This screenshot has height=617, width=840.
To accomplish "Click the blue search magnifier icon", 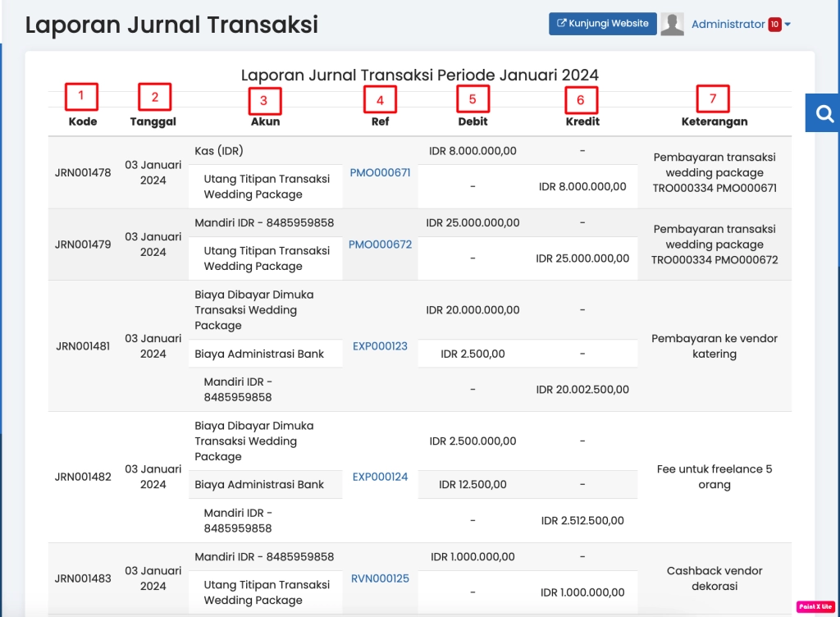I will [824, 113].
